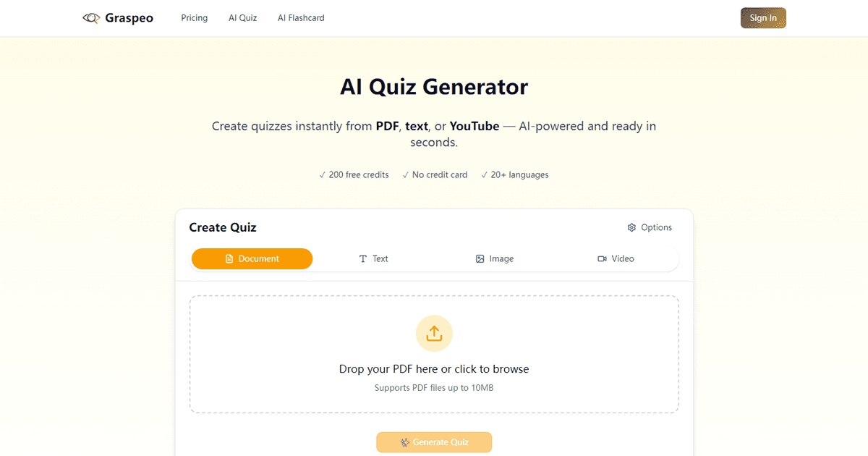Switch to the Image tab label

(501, 258)
